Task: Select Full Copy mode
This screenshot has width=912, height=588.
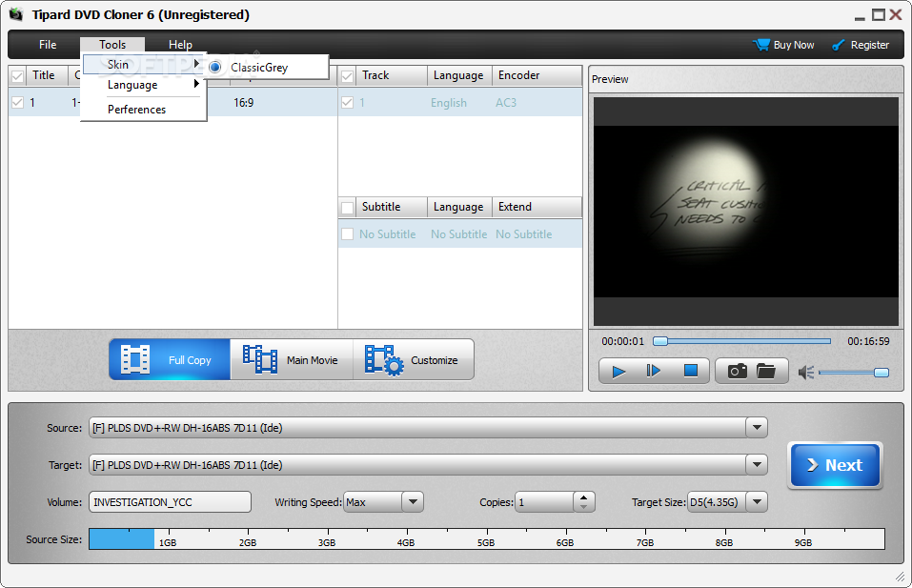Action: click(x=170, y=359)
